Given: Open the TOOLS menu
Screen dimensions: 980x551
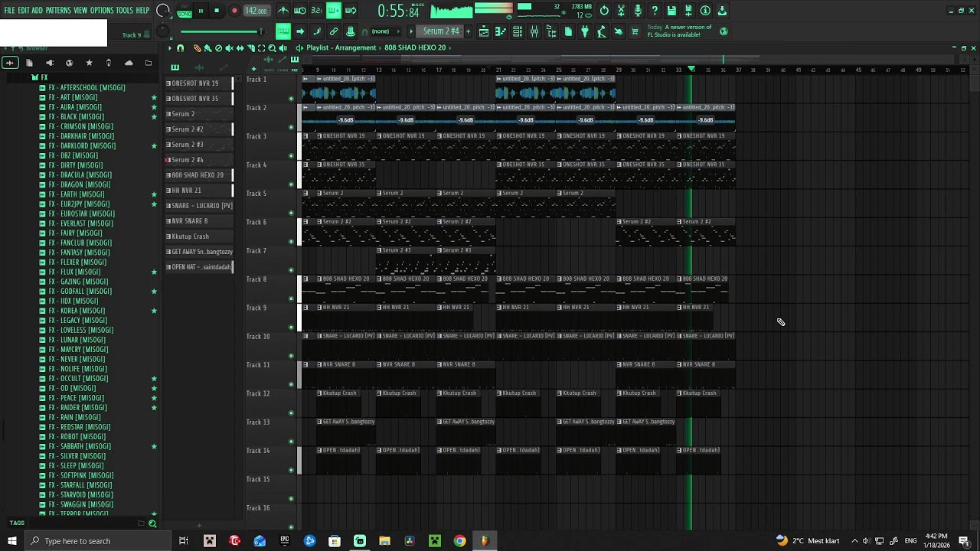Looking at the screenshot, I should pos(124,11).
